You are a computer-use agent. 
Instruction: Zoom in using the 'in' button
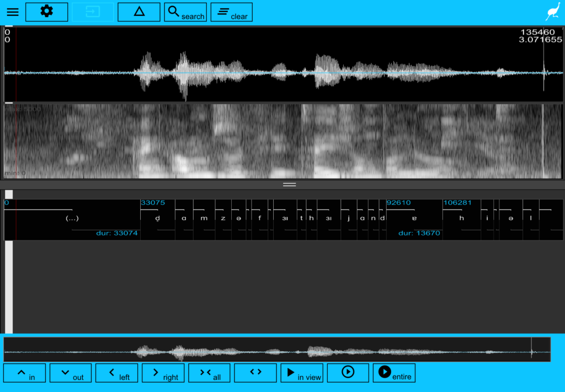[24, 373]
